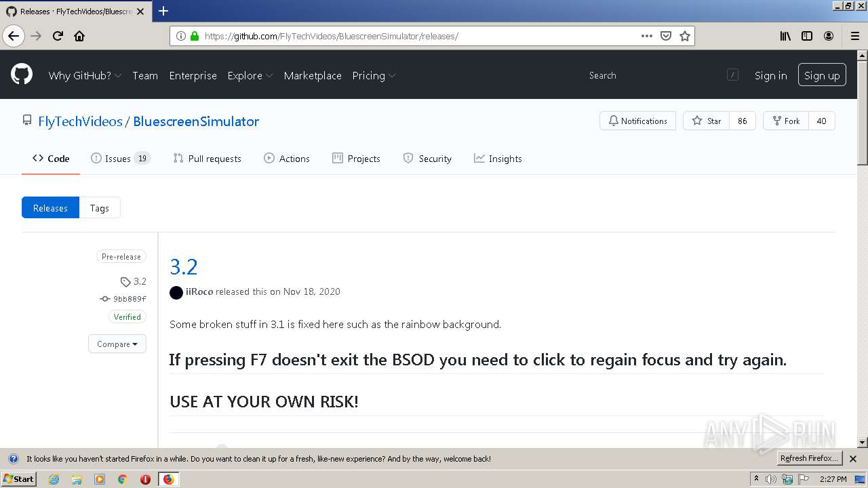Expand the Pricing dropdown menu
This screenshot has width=868, height=488.
pyautogui.click(x=374, y=75)
